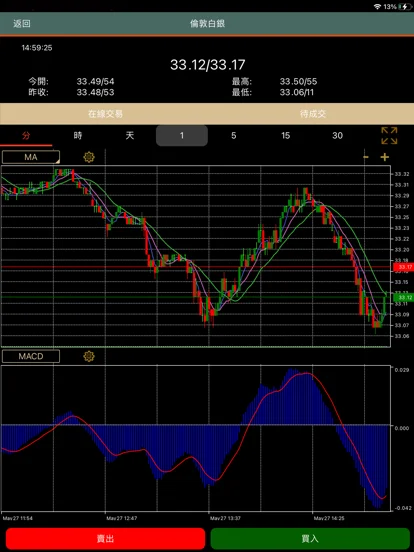Switch to the 時 hourly tab
Image resolution: width=414 pixels, height=552 pixels.
[78, 136]
